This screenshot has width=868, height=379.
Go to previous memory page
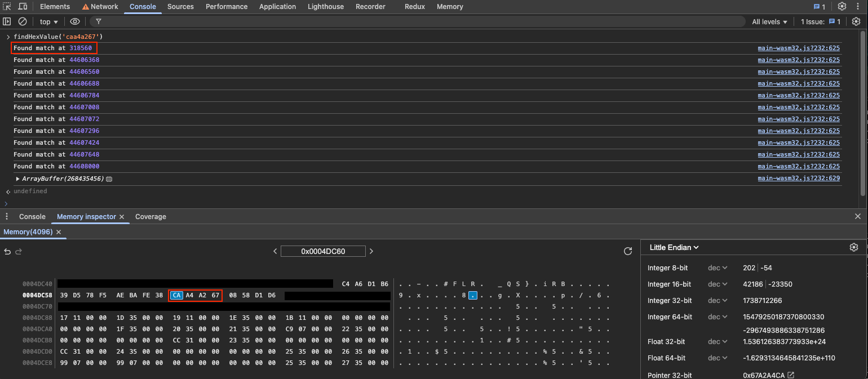pos(275,251)
